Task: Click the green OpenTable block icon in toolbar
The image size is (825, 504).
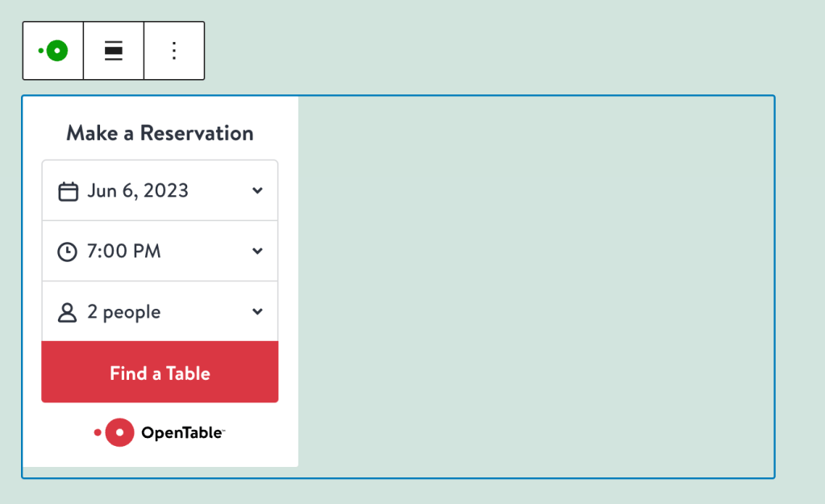Action: [53, 51]
